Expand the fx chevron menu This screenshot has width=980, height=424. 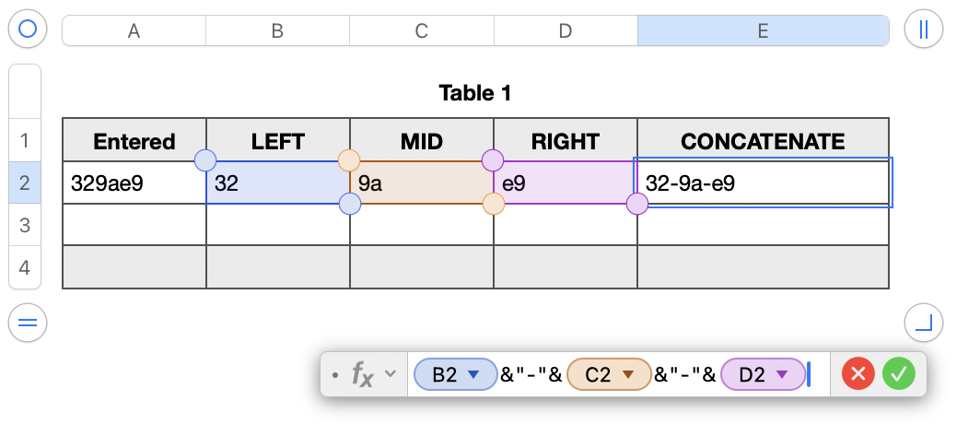391,374
